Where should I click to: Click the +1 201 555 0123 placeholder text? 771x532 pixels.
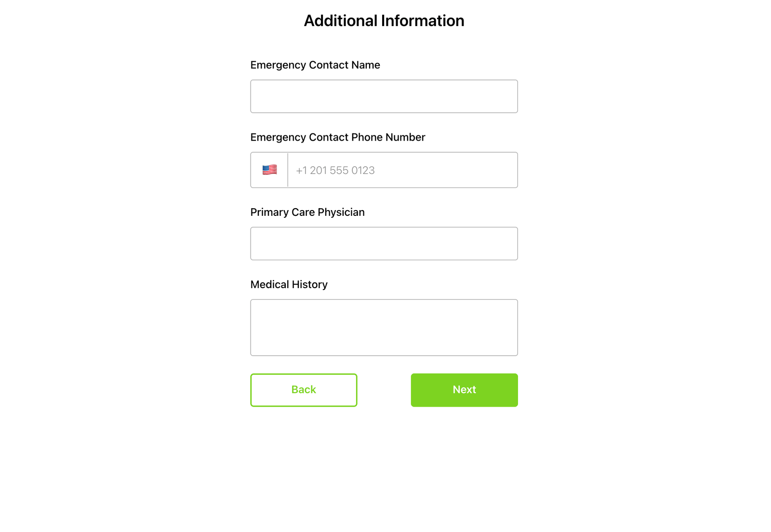pyautogui.click(x=335, y=170)
